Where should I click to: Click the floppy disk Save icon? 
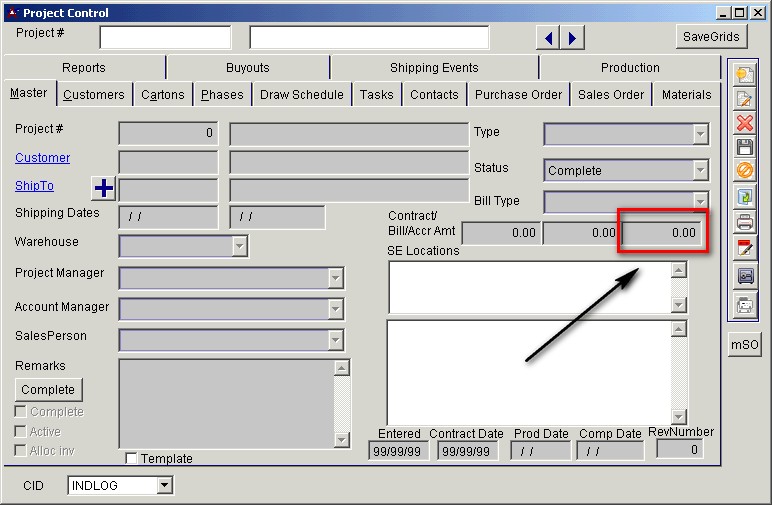click(744, 148)
